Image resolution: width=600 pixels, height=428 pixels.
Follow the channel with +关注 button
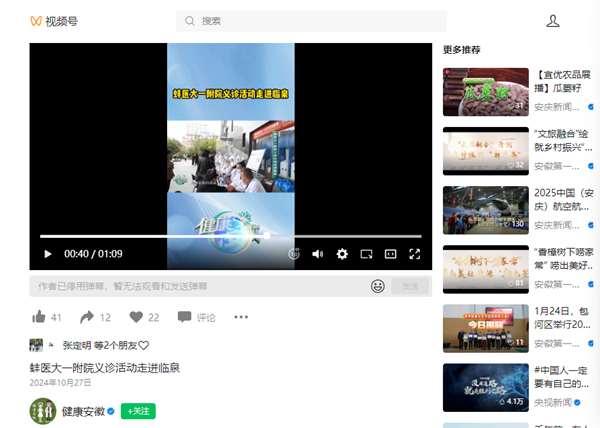138,411
